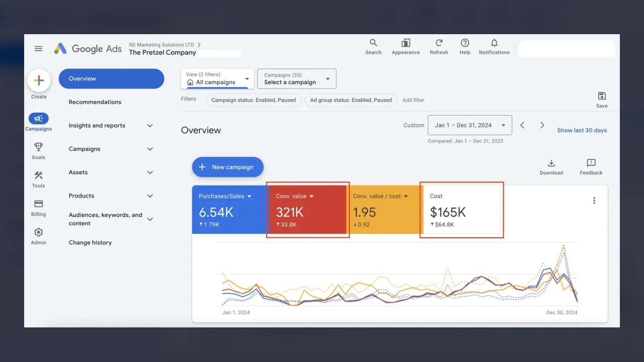Image resolution: width=644 pixels, height=362 pixels.
Task: Open Change history in the nav
Action: 90,243
